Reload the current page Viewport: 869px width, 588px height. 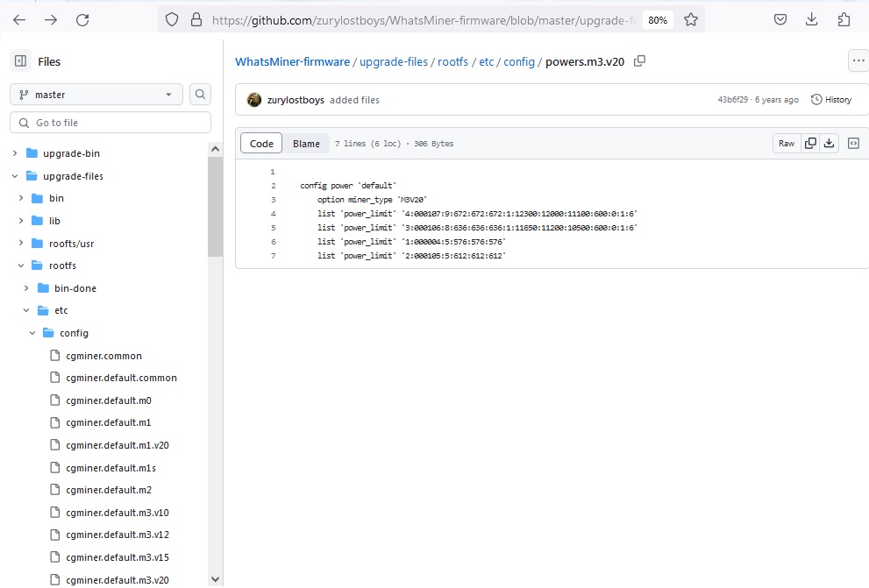click(x=82, y=19)
